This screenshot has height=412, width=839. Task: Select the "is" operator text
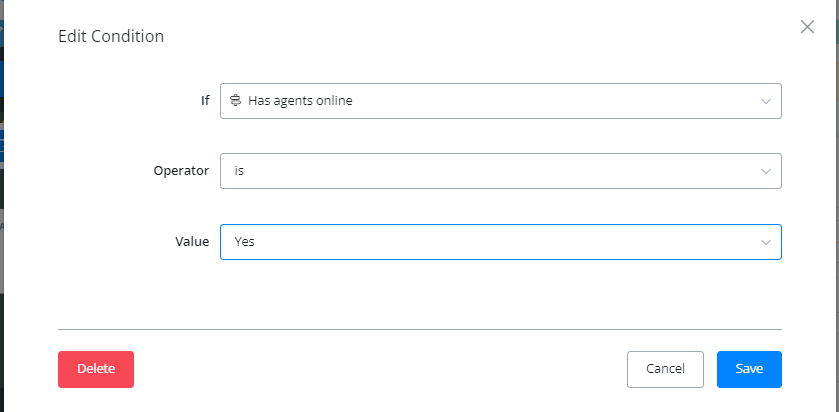[x=239, y=171]
